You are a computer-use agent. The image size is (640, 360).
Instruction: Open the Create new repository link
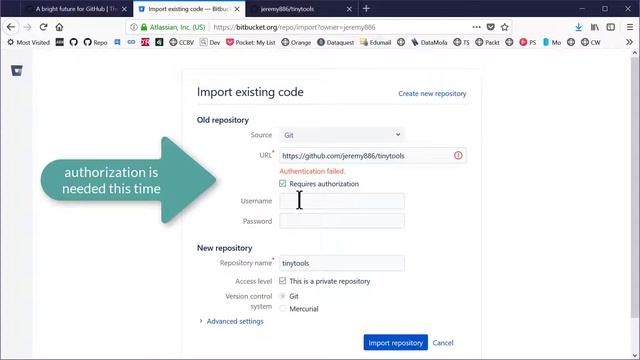(432, 93)
